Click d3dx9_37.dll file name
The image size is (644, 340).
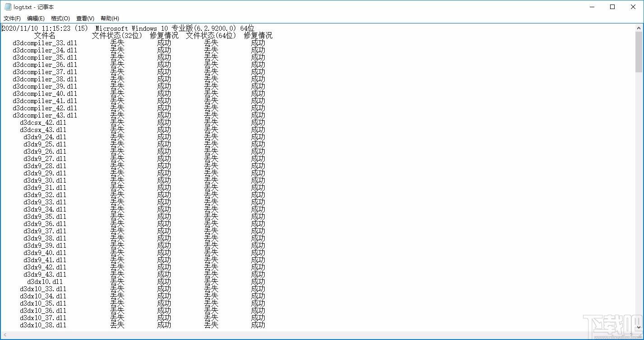pyautogui.click(x=45, y=231)
